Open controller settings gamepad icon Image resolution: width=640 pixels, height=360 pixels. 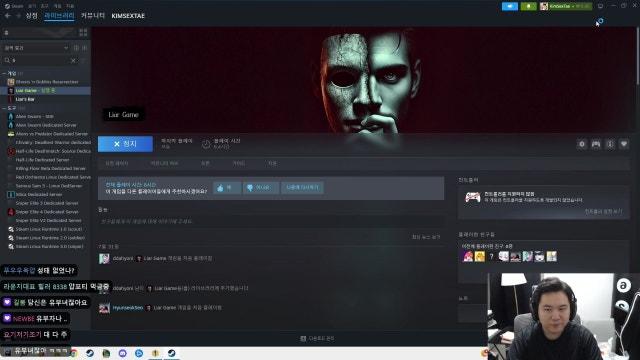pos(596,144)
